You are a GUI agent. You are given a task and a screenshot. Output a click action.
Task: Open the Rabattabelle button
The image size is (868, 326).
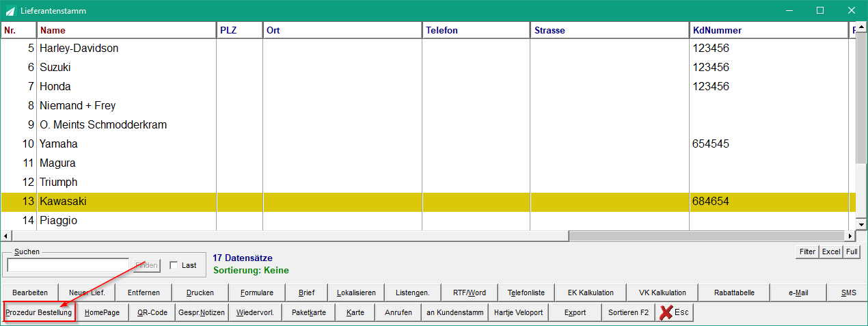pyautogui.click(x=735, y=293)
